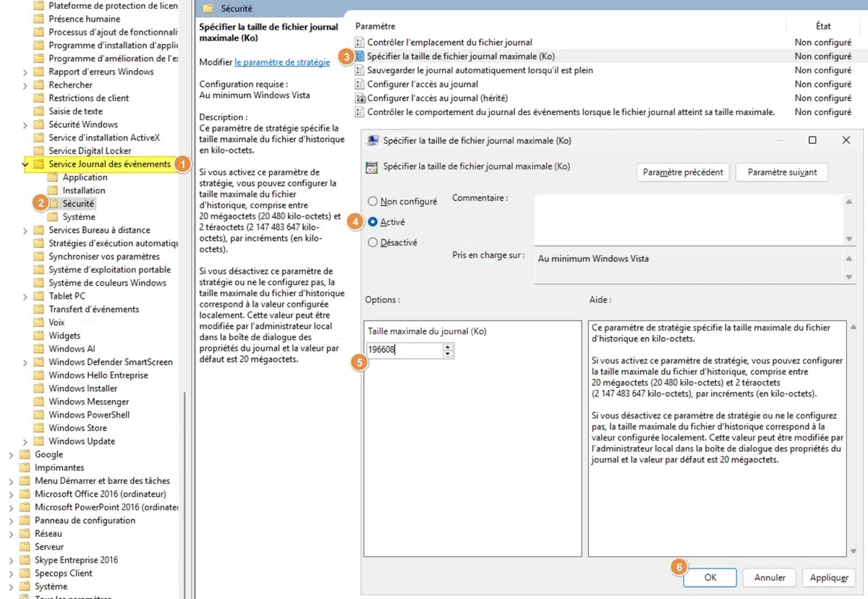Go to Paramètre suivant
This screenshot has height=599, width=868.
point(782,172)
